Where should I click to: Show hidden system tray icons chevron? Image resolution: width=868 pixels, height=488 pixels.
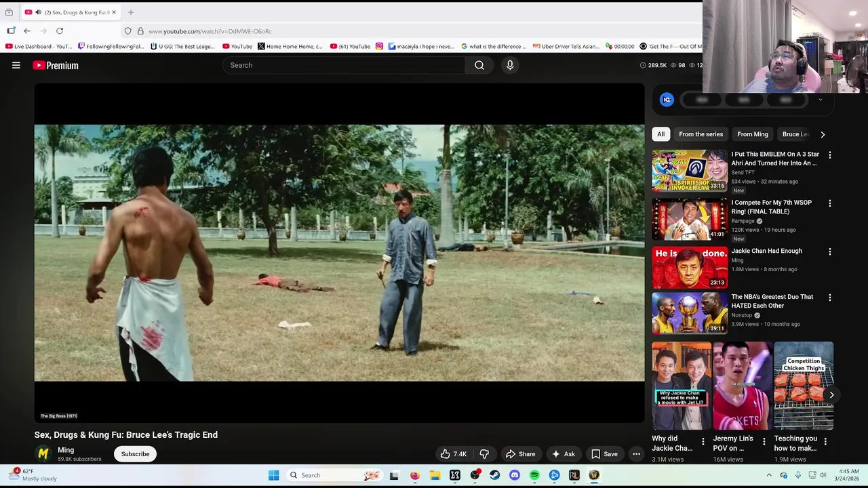click(769, 475)
